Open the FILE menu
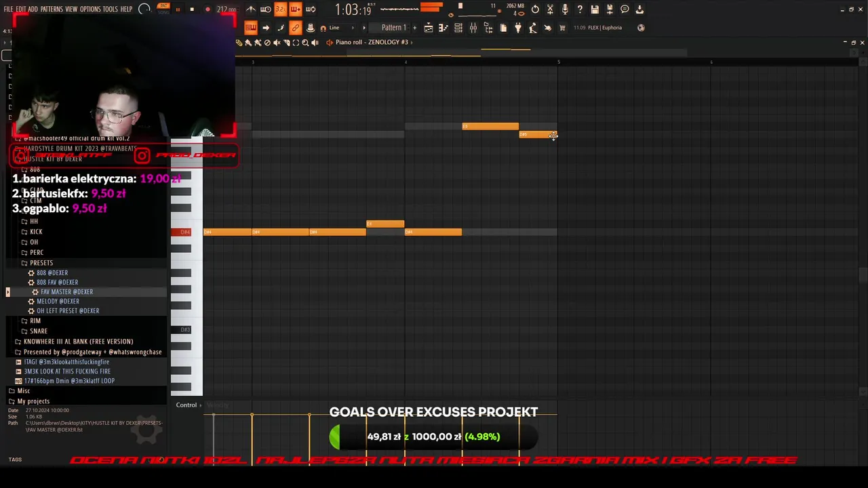Viewport: 868px width, 488px height. tap(8, 9)
